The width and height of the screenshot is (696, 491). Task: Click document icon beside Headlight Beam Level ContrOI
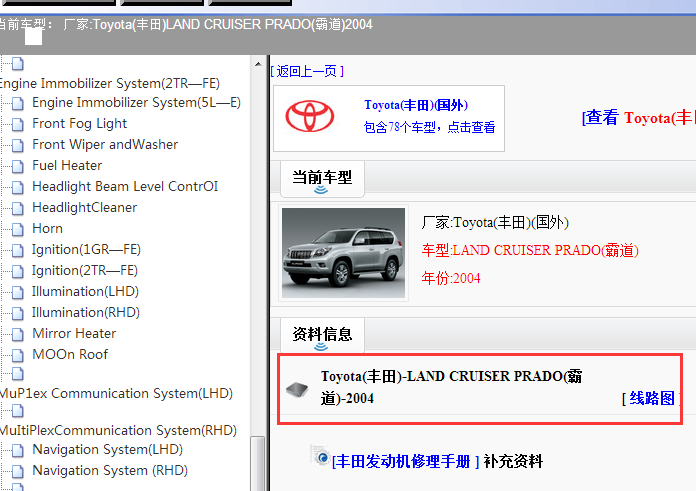point(18,187)
